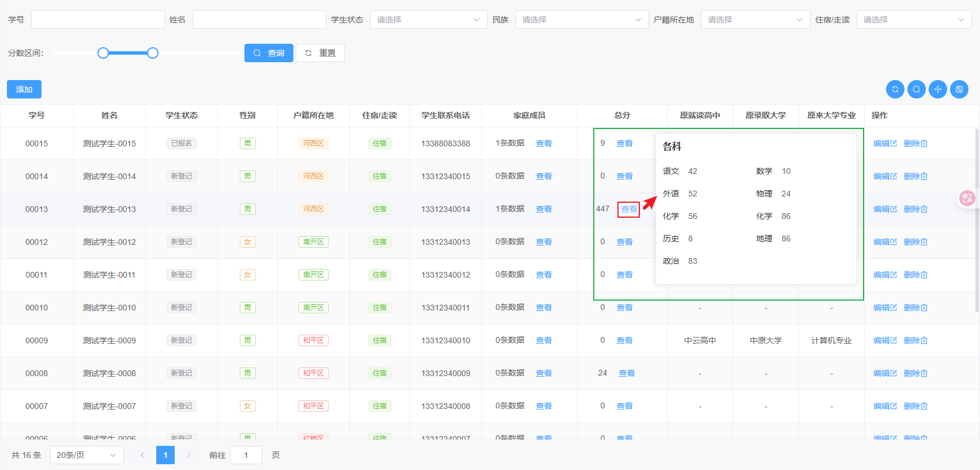Edit student 00013 via 编辑
The width and height of the screenshot is (980, 470).
pyautogui.click(x=885, y=209)
